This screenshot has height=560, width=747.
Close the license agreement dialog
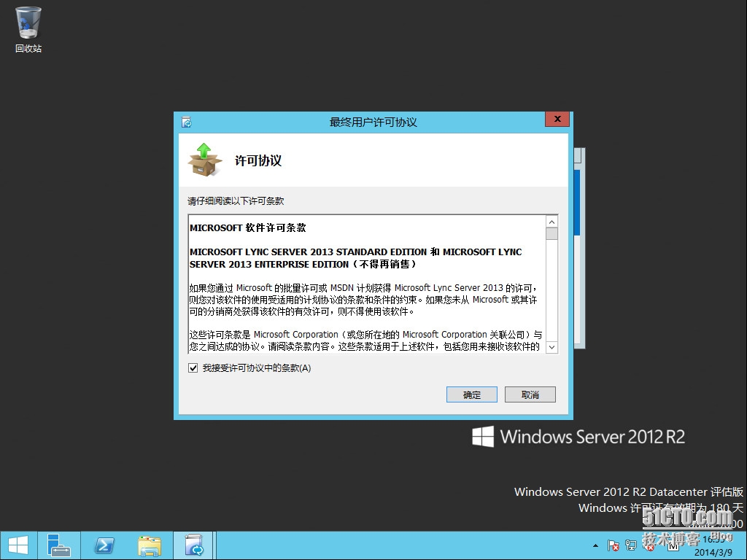pyautogui.click(x=557, y=119)
